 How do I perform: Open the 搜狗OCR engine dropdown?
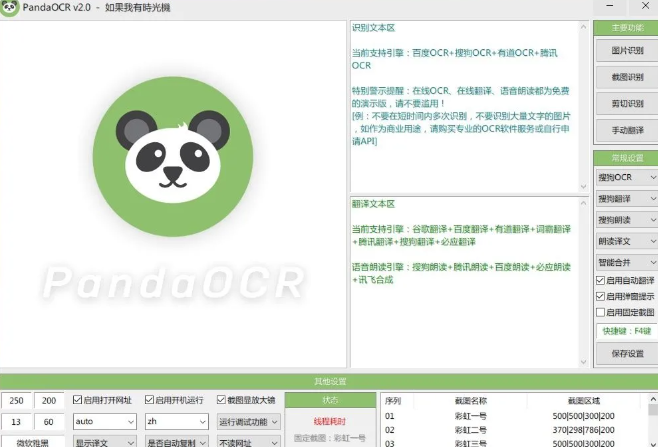pyautogui.click(x=627, y=177)
